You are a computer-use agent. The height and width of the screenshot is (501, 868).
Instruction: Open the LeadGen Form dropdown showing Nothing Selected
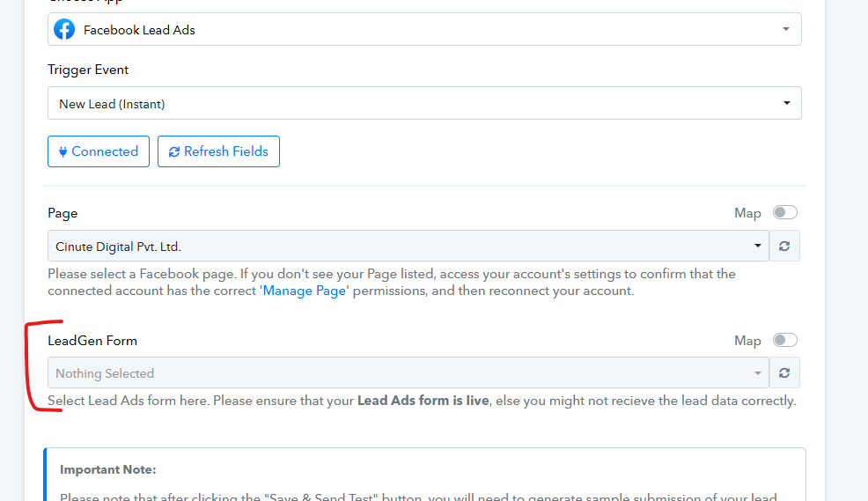point(408,372)
